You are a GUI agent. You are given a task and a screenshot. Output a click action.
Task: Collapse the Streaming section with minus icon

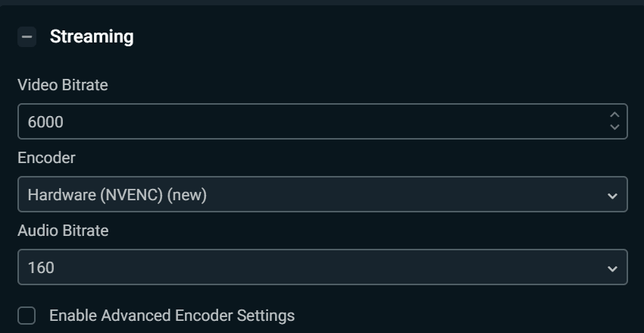tap(27, 36)
